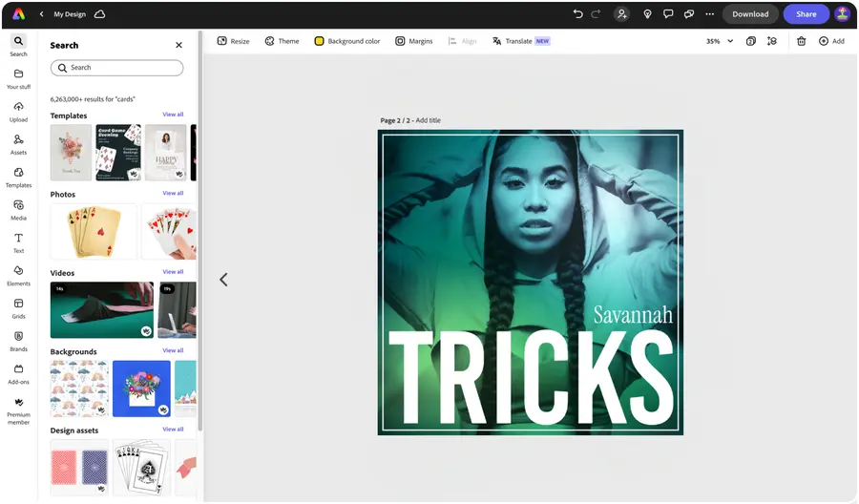Screen dimensions: 859x504
Task: Select the pink flower Thank You template
Action: point(72,153)
